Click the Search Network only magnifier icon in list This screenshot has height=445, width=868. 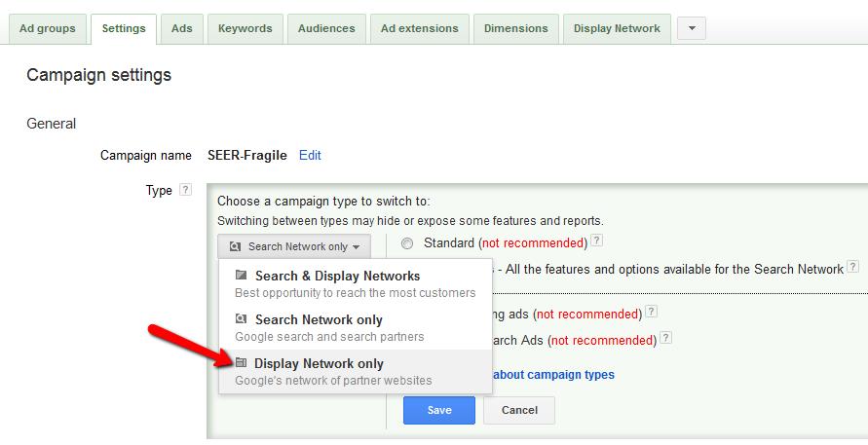[x=241, y=319]
